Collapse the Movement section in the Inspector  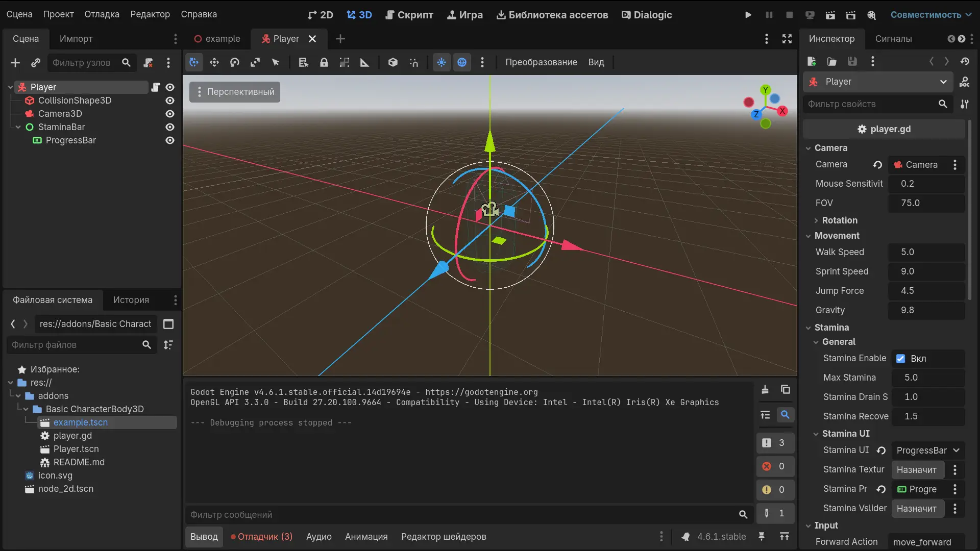[809, 236]
